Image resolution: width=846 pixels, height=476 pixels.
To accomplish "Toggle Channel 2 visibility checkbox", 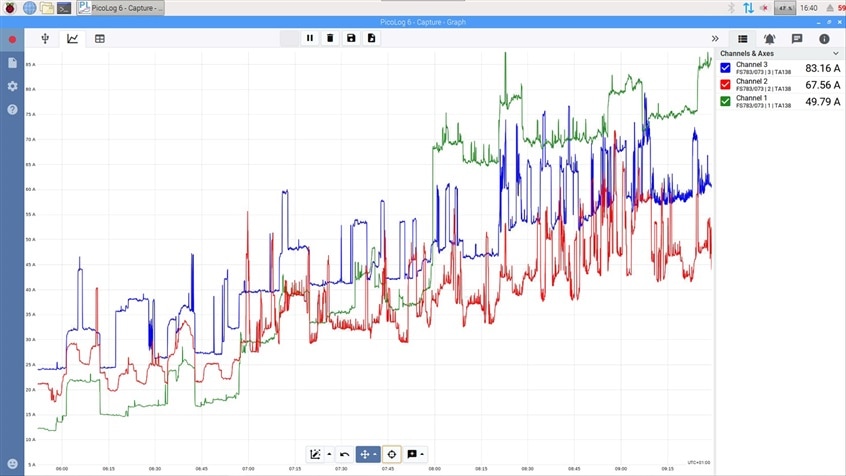I will [x=726, y=84].
